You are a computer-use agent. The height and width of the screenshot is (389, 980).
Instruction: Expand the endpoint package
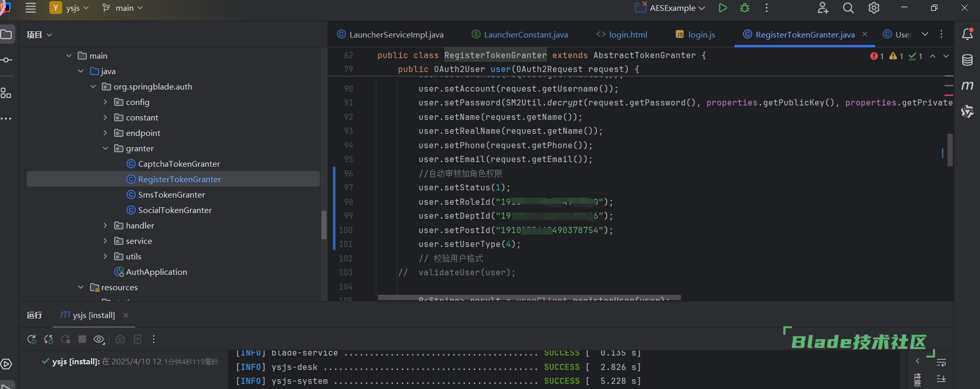pos(105,133)
